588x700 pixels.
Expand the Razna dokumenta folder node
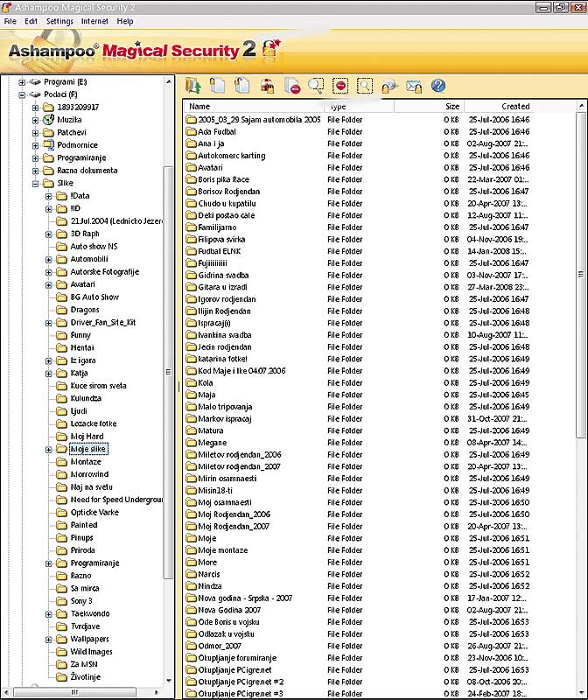(35, 171)
